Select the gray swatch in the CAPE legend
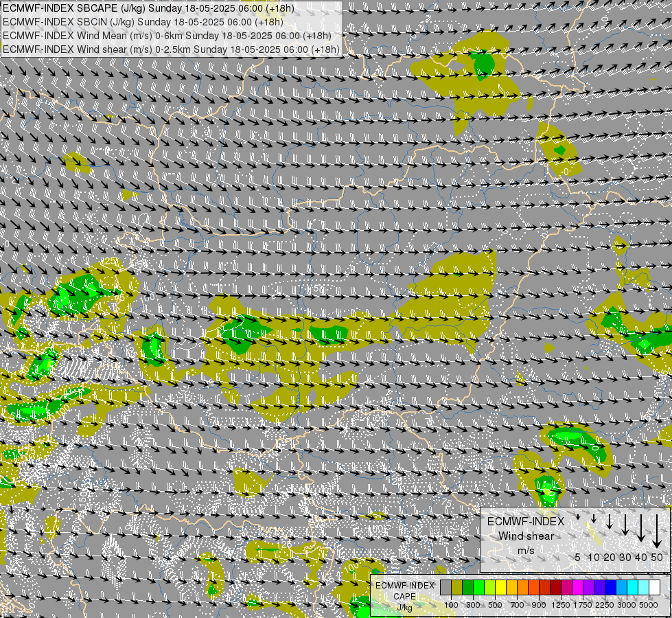This screenshot has height=618, width=672. [445, 588]
